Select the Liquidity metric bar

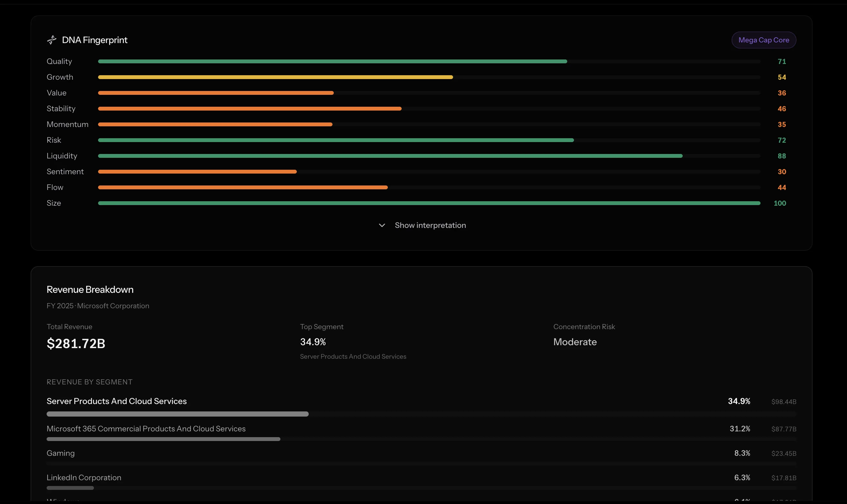(390, 156)
